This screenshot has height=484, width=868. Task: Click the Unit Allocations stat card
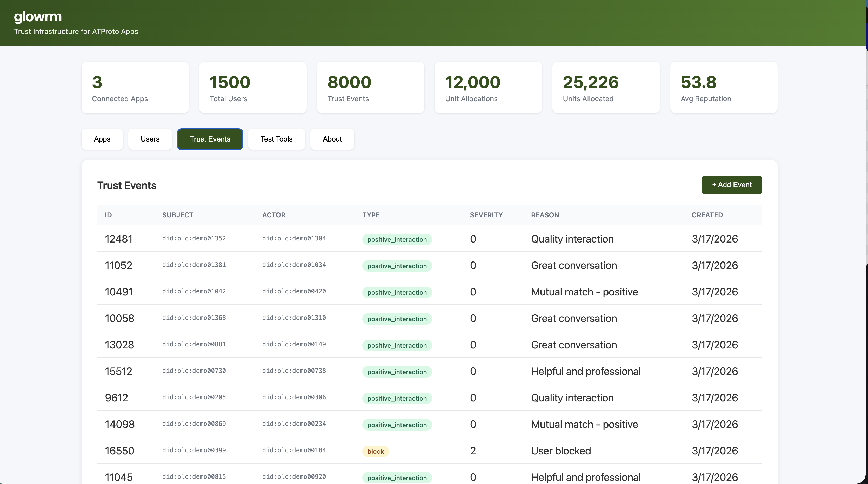tap(488, 87)
